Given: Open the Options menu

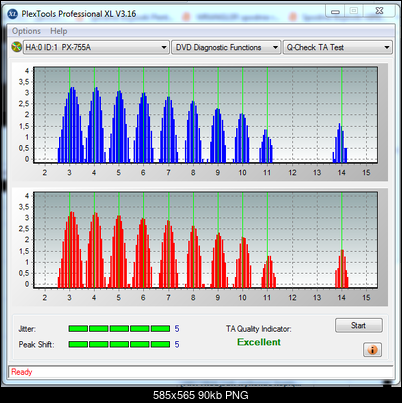Looking at the screenshot, I should [x=26, y=31].
